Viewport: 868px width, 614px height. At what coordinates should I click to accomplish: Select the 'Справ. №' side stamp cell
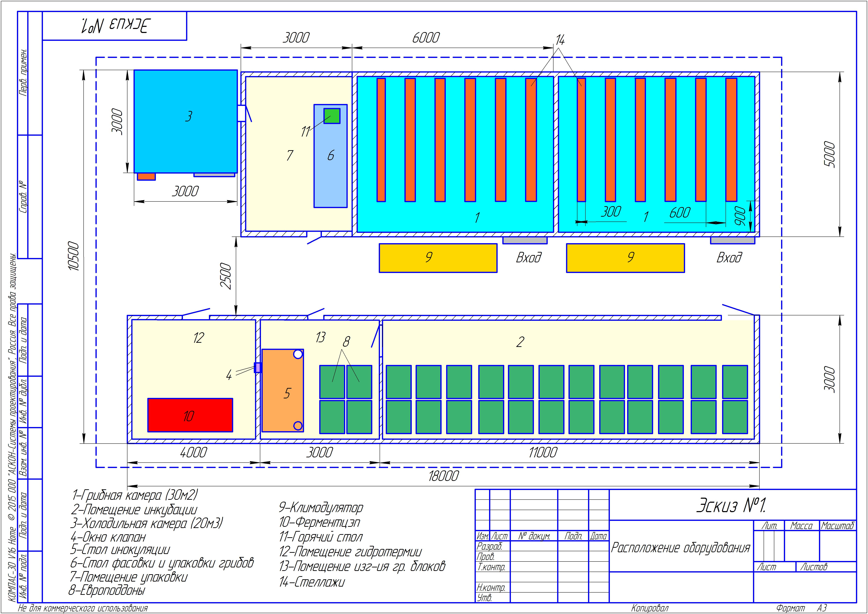tap(23, 197)
